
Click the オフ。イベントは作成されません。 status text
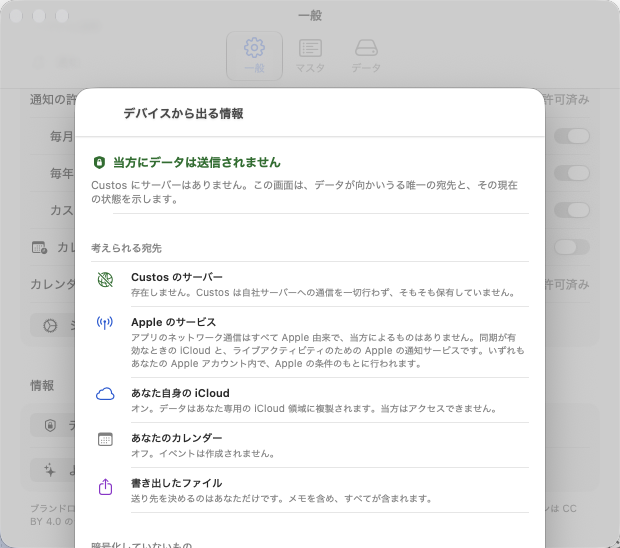(x=203, y=453)
